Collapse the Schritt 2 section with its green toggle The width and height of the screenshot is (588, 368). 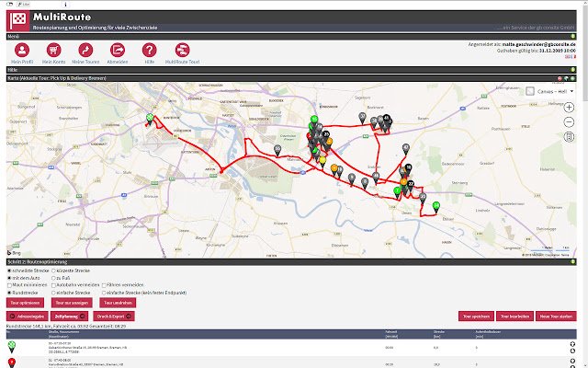573,261
